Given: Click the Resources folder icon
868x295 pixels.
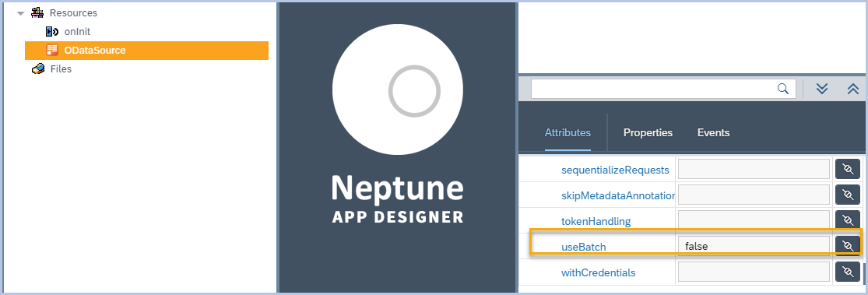Looking at the screenshot, I should [x=37, y=12].
